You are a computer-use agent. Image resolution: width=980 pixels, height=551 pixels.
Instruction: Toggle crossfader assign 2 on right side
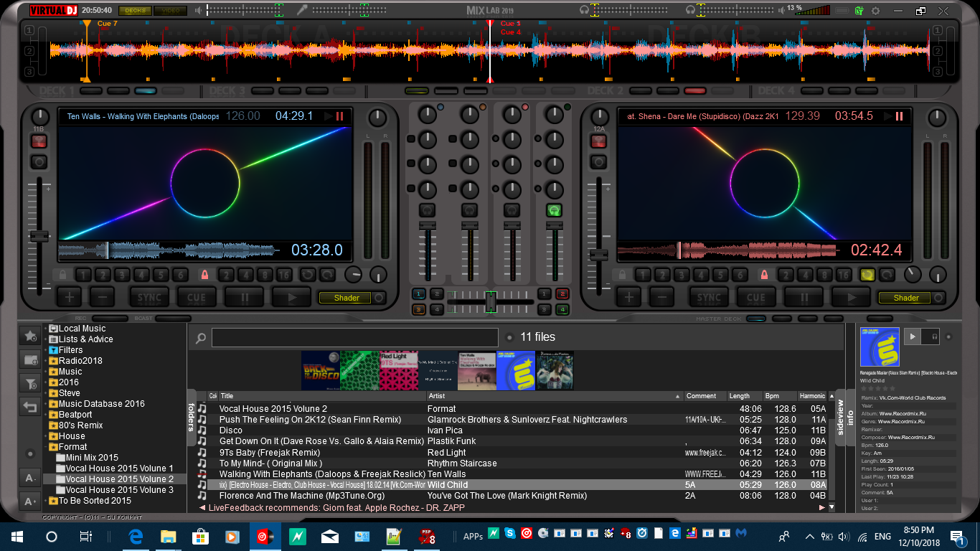click(x=562, y=293)
